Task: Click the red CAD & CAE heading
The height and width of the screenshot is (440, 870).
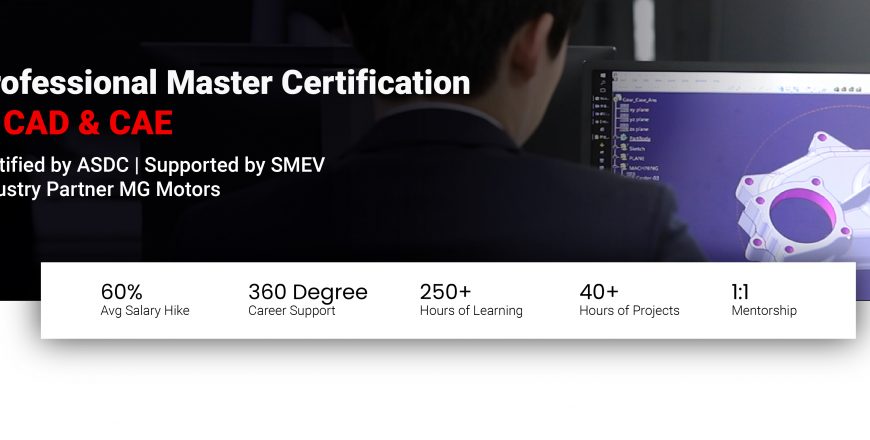Action: (x=87, y=123)
